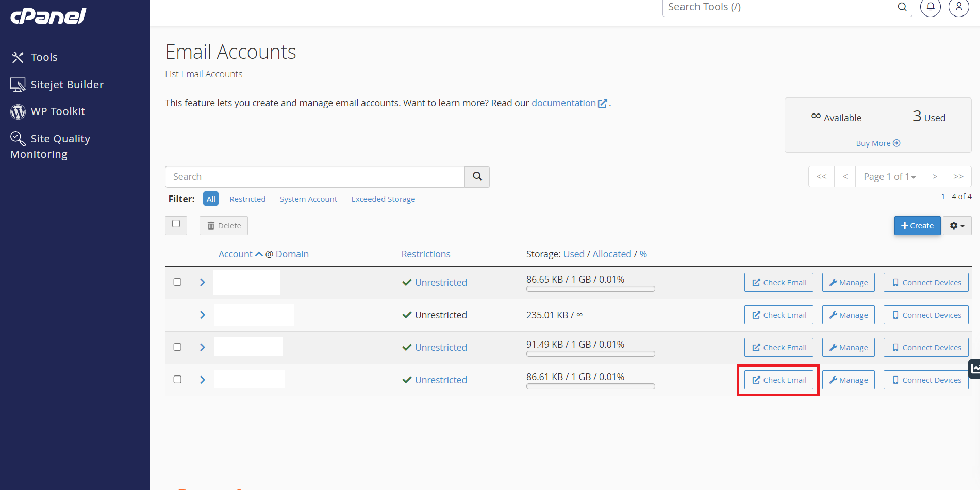Connect Devices for 235.01 KB account

pos(926,315)
